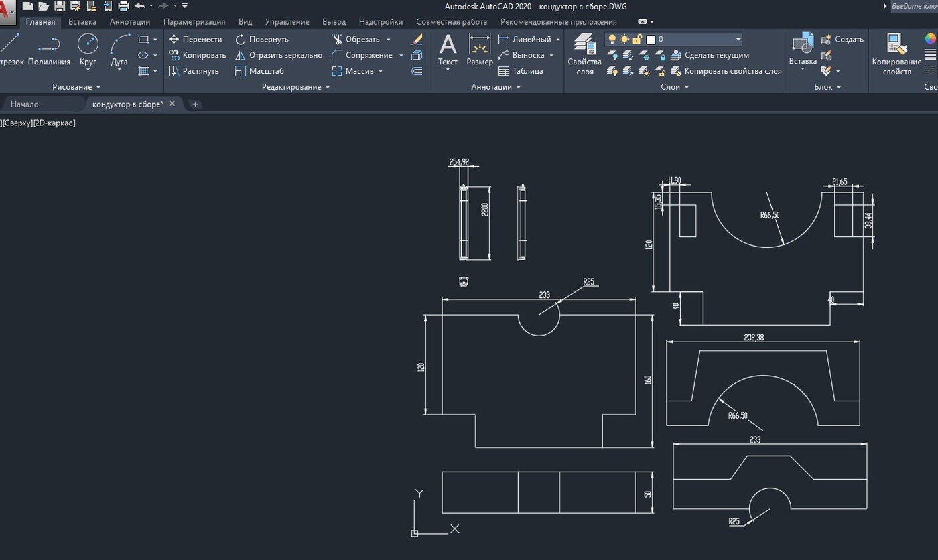The image size is (938, 560).
Task: Toggle layer 0 lightbulb on/off icon
Action: (x=612, y=40)
